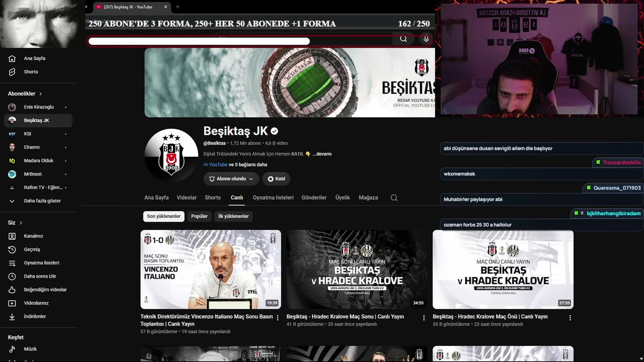644x362 pixels.
Task: Click chat username Trossardvekilis
Action: [622, 162]
